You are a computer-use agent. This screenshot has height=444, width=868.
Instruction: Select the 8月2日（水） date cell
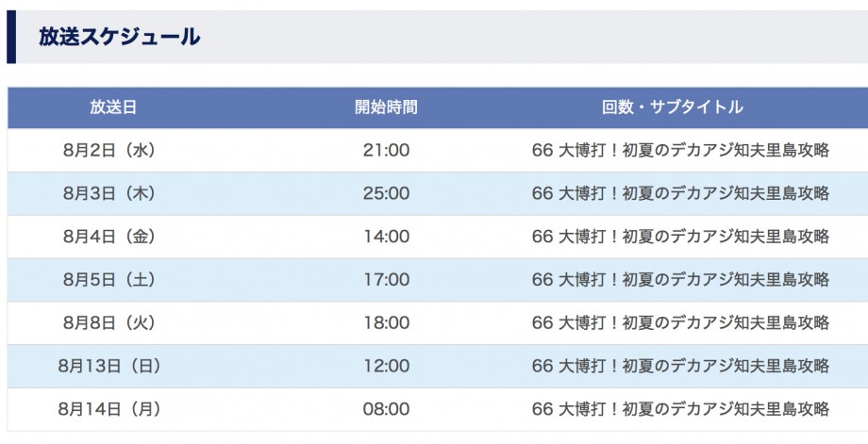pos(109,150)
